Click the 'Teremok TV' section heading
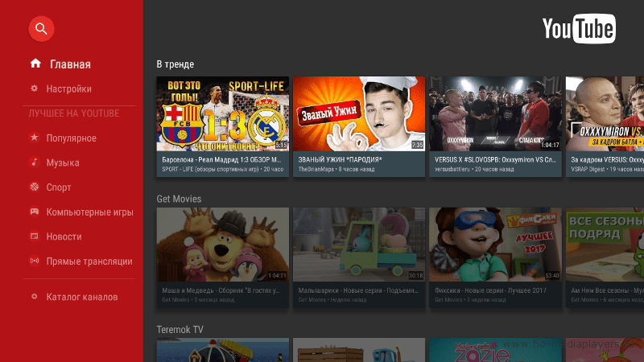 (180, 330)
